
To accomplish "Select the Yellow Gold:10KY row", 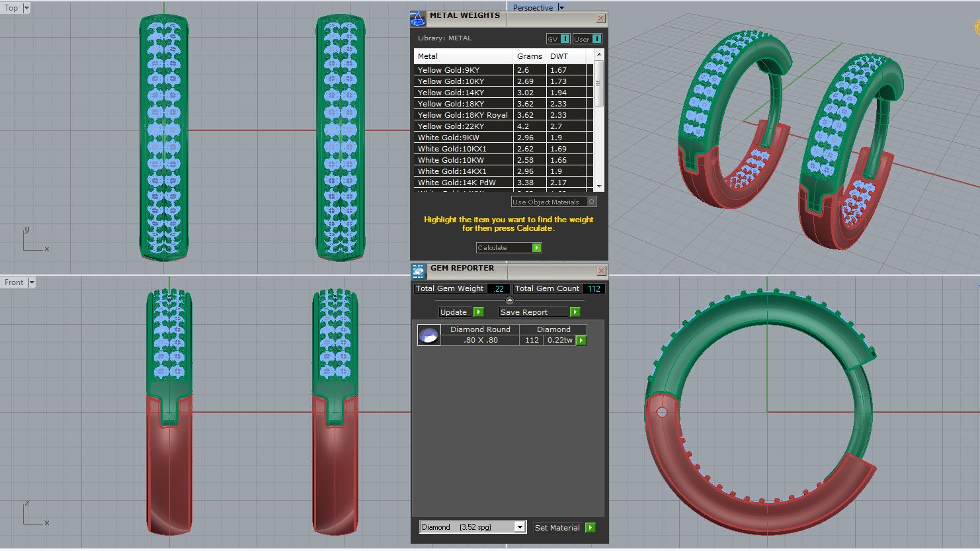I will (x=504, y=81).
